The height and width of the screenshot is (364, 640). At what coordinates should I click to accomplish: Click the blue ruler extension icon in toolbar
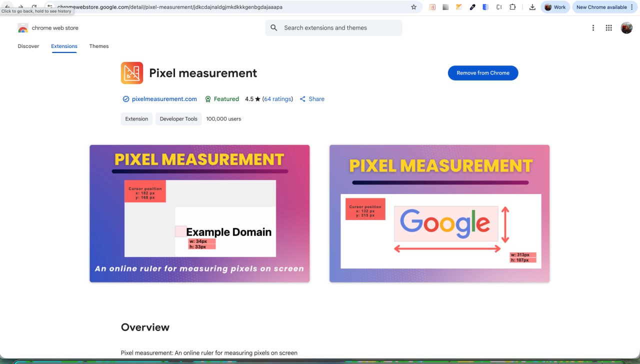[x=485, y=7]
